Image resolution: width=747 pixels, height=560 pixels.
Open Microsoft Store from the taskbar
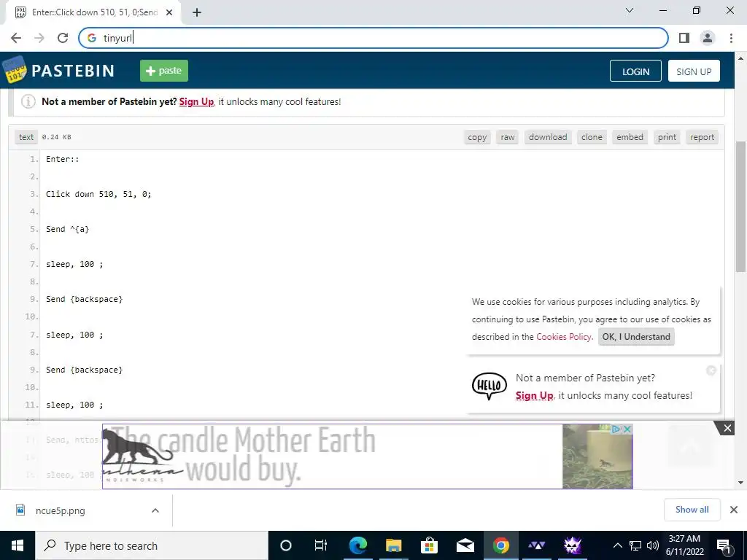click(x=429, y=545)
